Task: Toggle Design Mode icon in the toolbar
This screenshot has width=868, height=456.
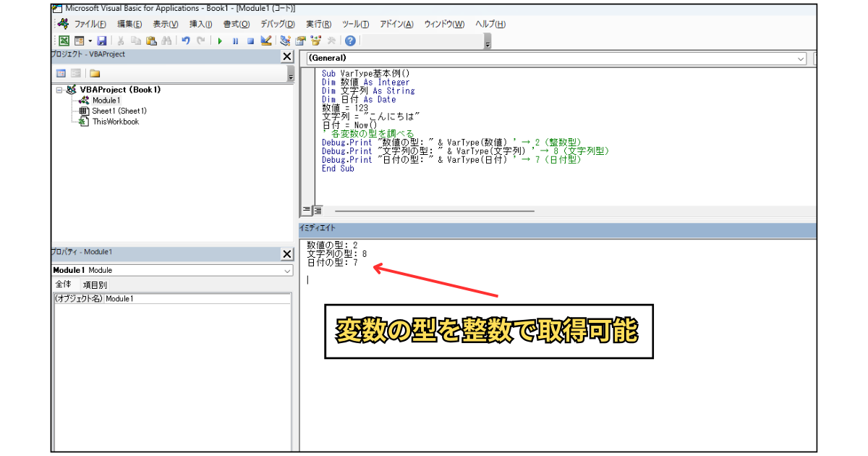Action: coord(266,41)
